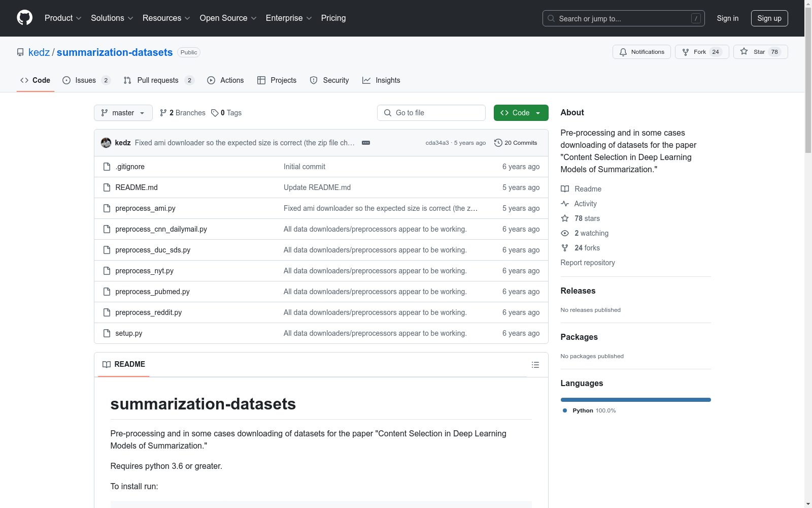Viewport: 812px width, 508px height.
Task: Click file icon for preprocess_reddit.py
Action: click(x=107, y=312)
